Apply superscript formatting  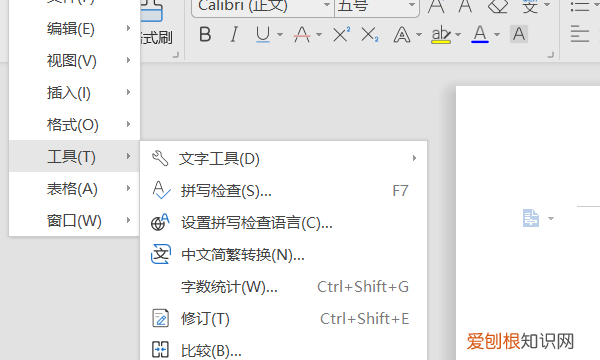[x=342, y=34]
